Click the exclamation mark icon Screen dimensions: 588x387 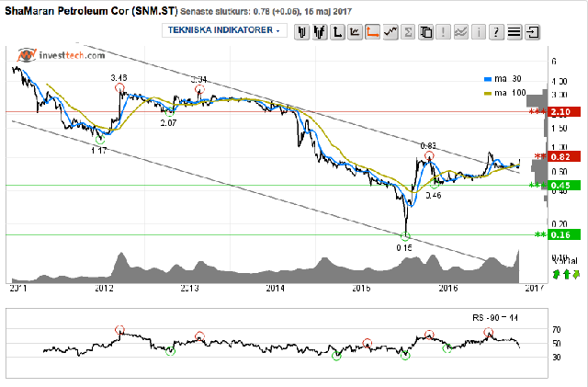coord(443,32)
